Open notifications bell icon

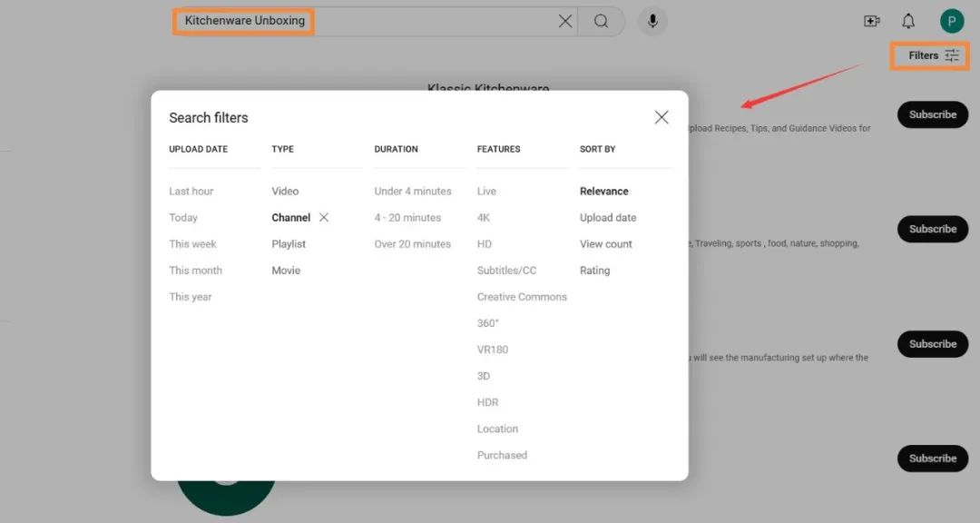908,21
